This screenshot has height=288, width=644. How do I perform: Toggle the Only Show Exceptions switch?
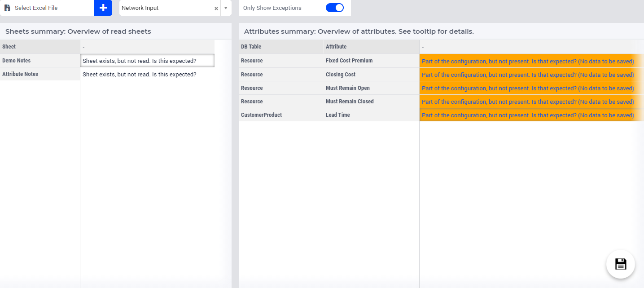[335, 8]
